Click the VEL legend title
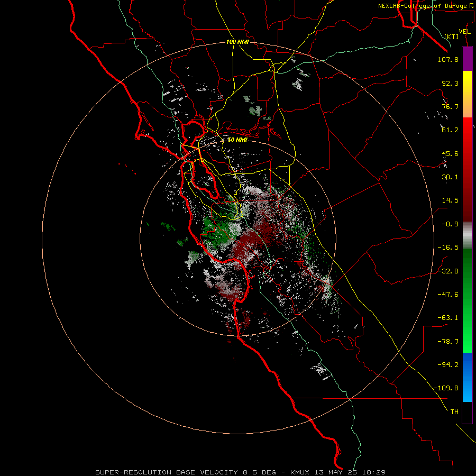 click(465, 32)
